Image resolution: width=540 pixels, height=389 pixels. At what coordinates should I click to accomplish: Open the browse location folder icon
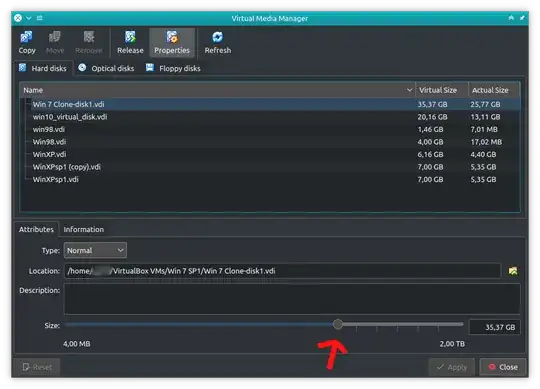513,271
